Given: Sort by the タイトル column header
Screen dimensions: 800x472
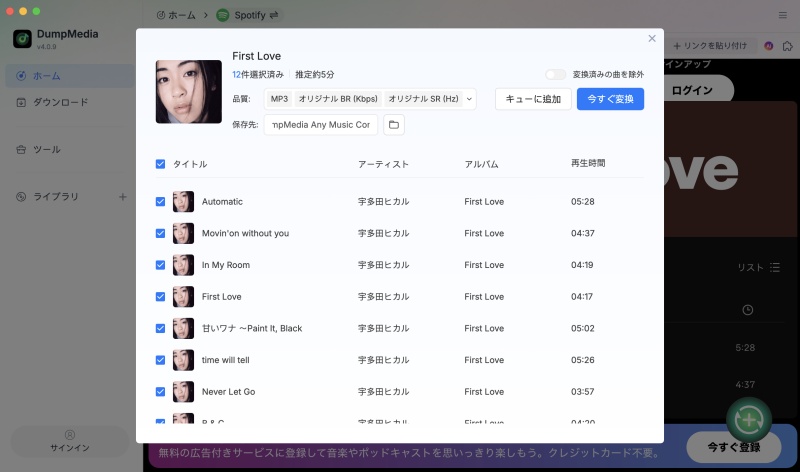Looking at the screenshot, I should tap(190, 164).
